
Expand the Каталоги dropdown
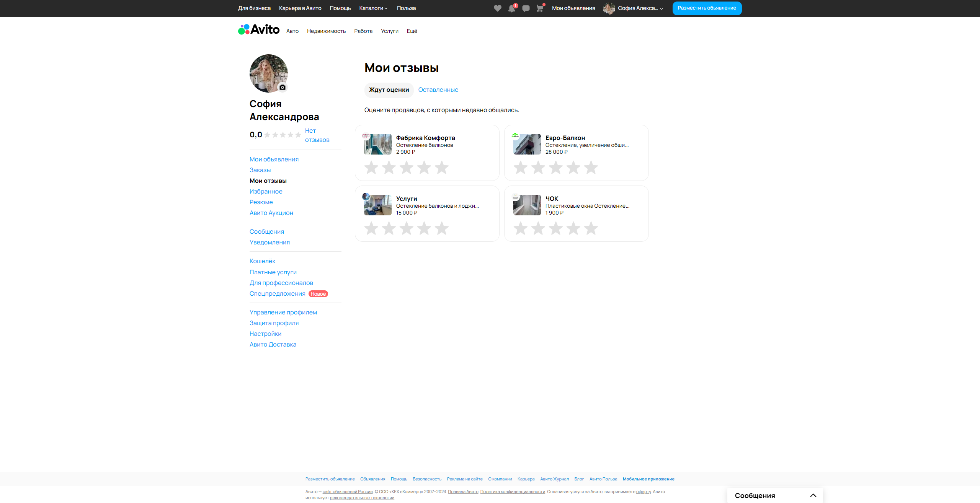pos(373,8)
